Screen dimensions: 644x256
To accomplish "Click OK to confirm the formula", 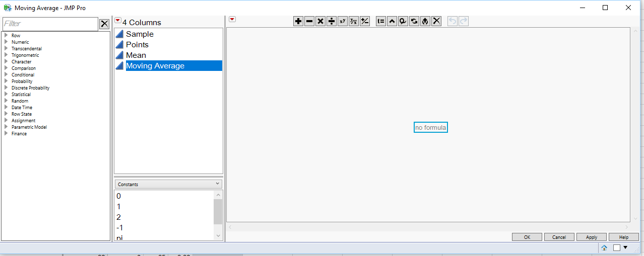I will (527, 237).
